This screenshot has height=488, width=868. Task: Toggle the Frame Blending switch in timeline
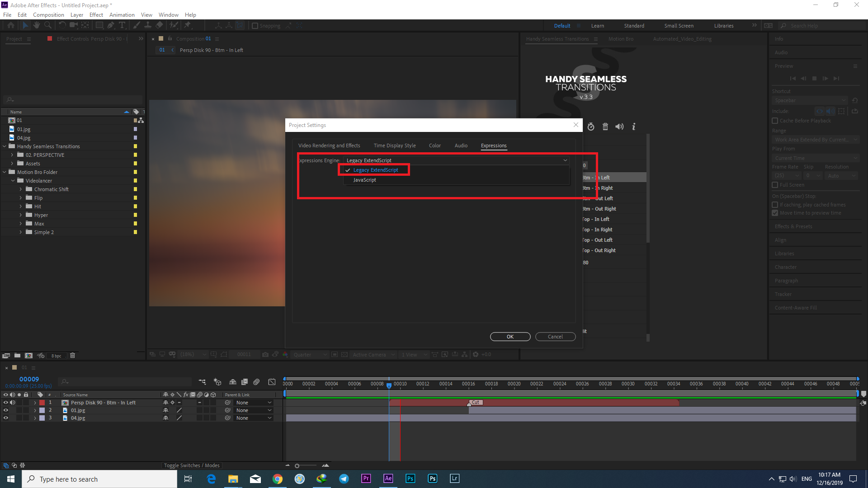click(x=245, y=382)
